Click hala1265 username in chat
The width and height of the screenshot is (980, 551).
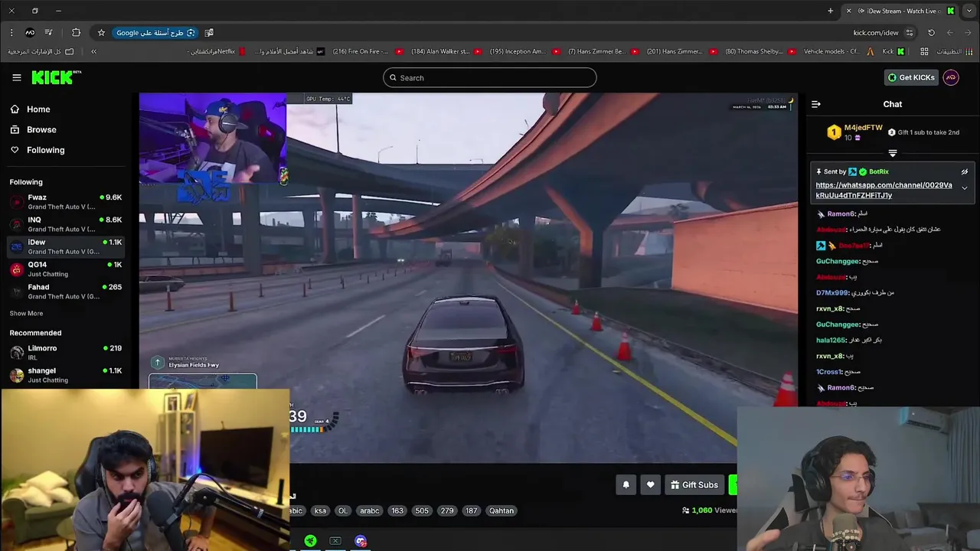click(831, 341)
